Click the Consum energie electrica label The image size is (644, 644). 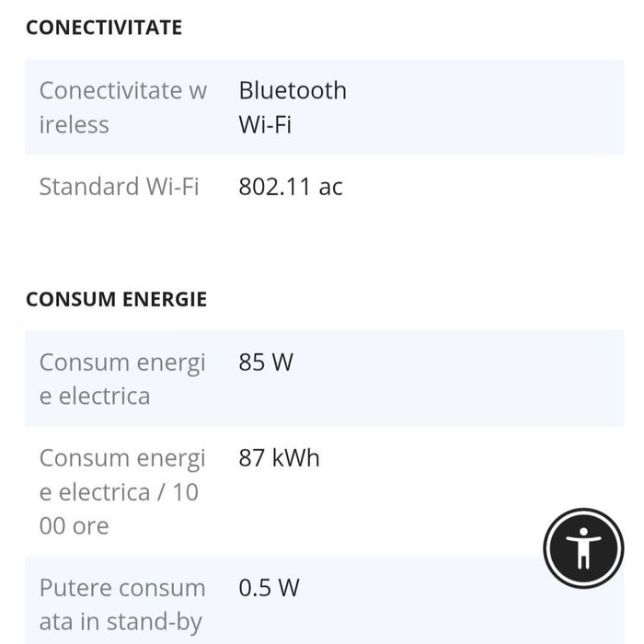[122, 379]
